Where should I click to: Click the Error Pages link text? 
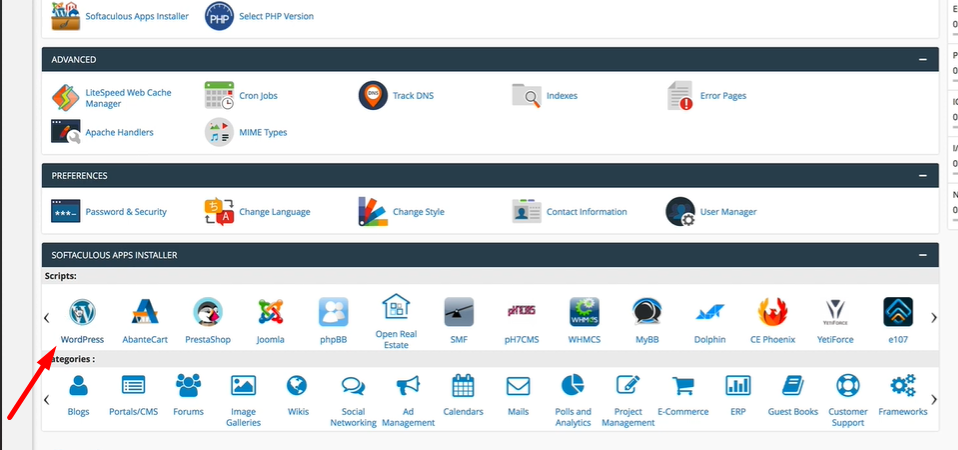[723, 96]
